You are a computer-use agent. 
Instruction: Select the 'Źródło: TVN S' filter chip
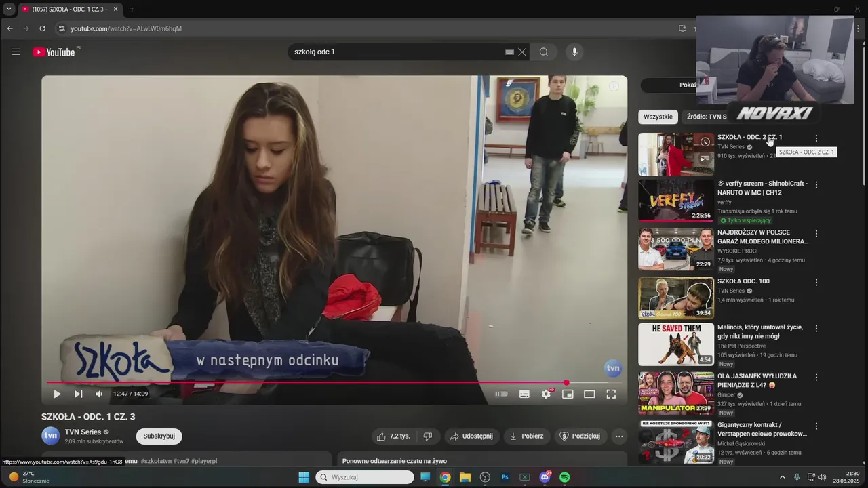[705, 117]
